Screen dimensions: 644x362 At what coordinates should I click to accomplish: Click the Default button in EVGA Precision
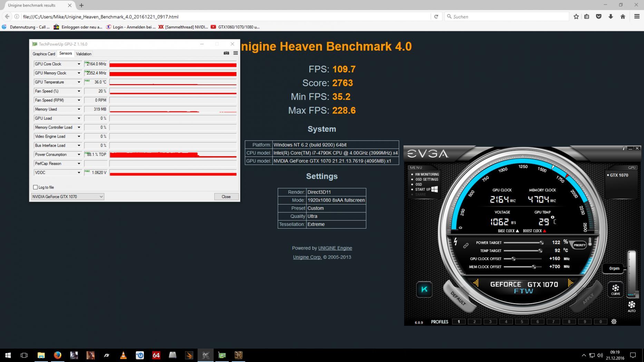pyautogui.click(x=458, y=298)
